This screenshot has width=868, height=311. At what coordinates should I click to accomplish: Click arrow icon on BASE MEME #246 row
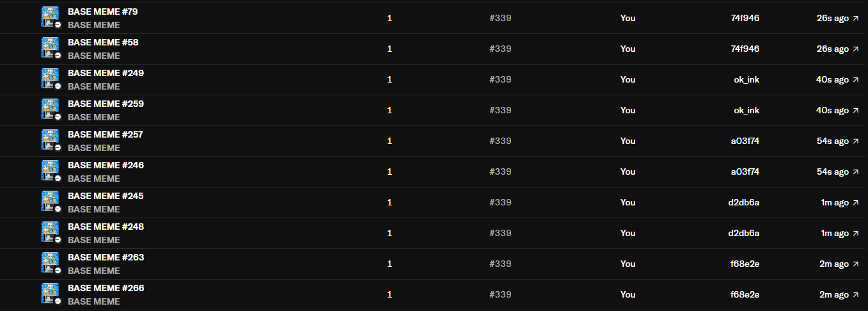(x=856, y=172)
